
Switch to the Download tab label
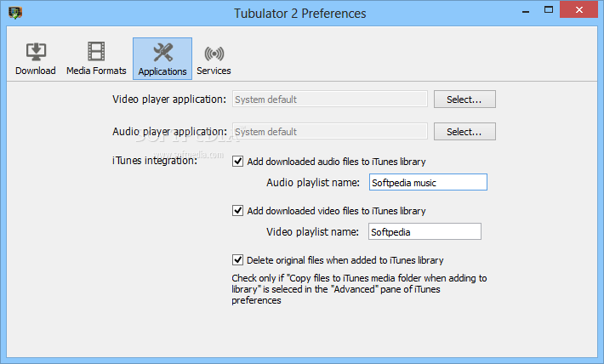36,71
